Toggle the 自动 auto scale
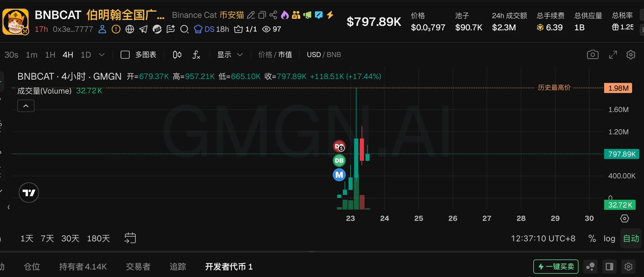The width and height of the screenshot is (644, 277). (x=631, y=238)
